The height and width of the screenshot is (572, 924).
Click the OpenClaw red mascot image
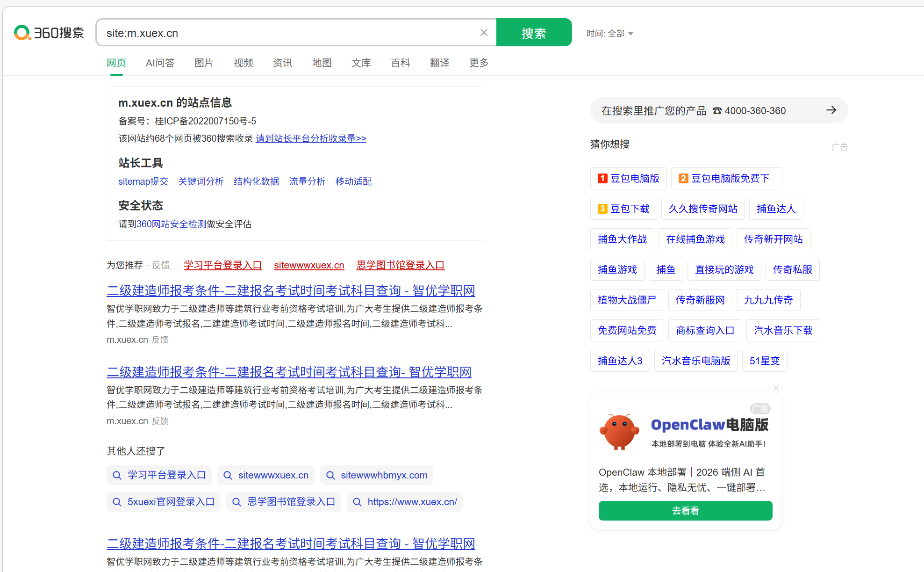coord(619,432)
